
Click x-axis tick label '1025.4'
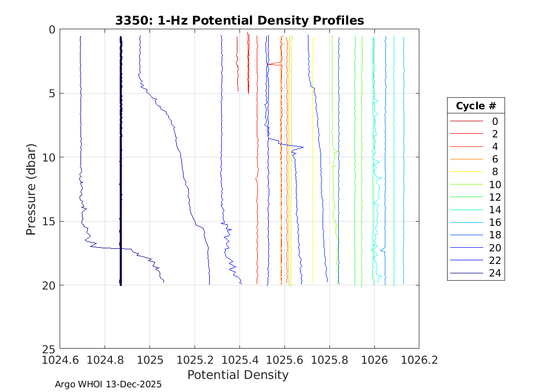tap(239, 360)
